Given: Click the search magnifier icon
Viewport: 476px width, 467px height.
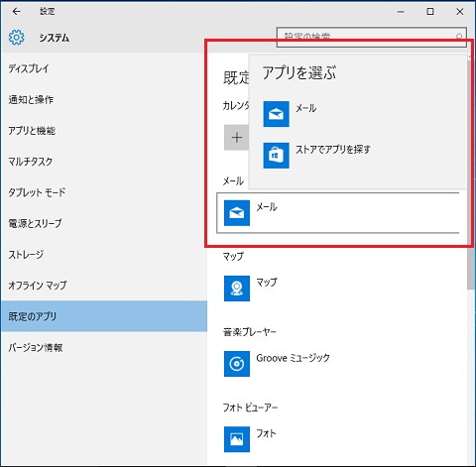Looking at the screenshot, I should (x=459, y=37).
